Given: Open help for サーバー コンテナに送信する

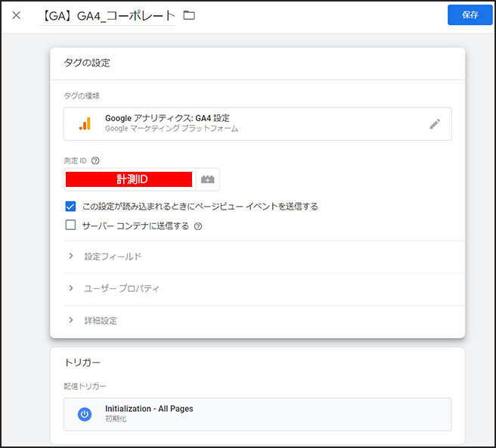Looking at the screenshot, I should [x=198, y=226].
